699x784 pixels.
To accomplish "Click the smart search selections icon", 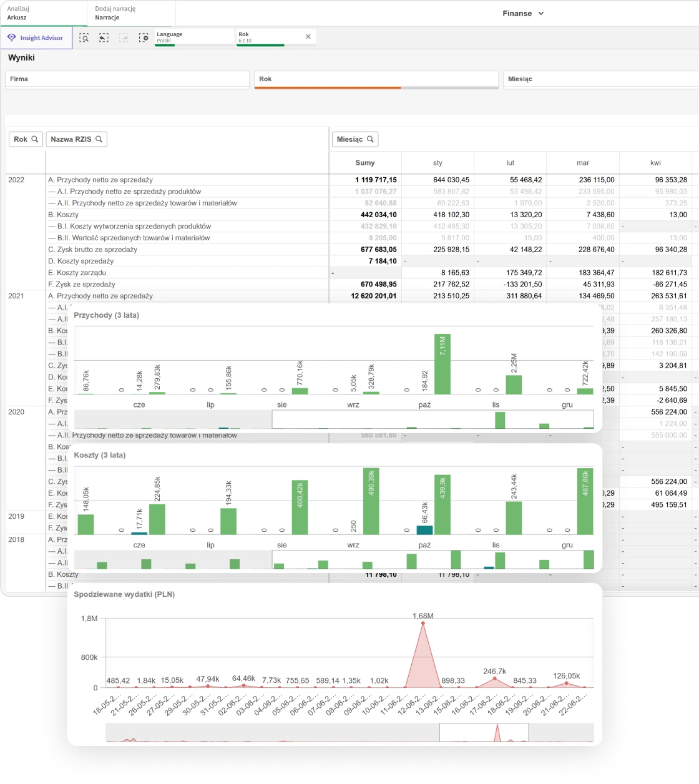I will [x=84, y=38].
